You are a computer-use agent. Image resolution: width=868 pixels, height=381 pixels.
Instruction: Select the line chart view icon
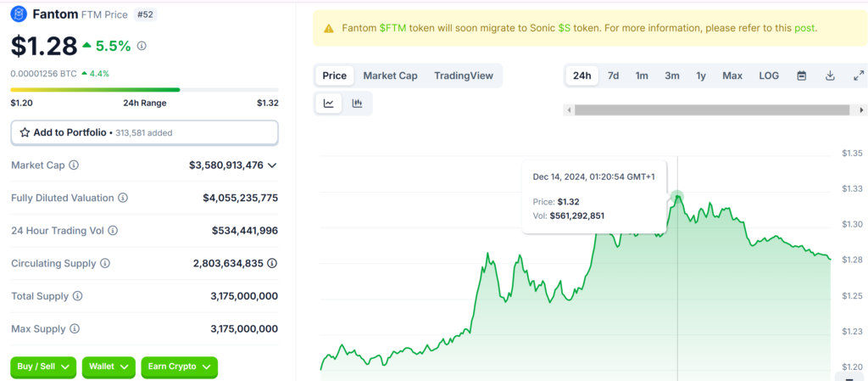point(329,104)
